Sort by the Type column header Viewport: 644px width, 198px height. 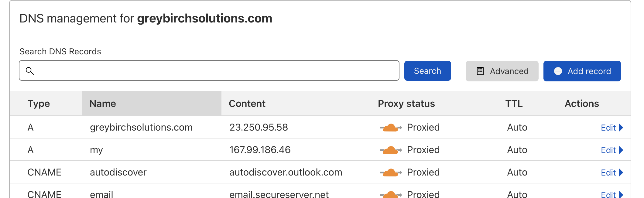click(39, 104)
